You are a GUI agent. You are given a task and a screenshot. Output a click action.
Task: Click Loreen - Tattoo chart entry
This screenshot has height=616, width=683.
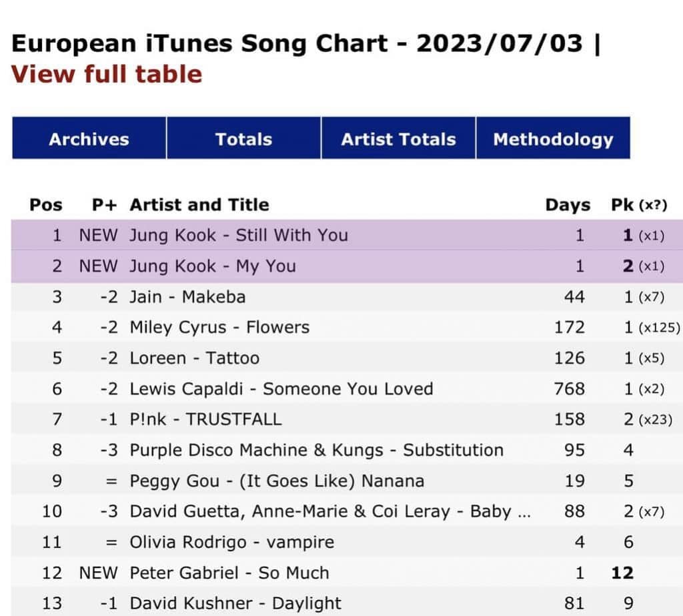pos(194,358)
